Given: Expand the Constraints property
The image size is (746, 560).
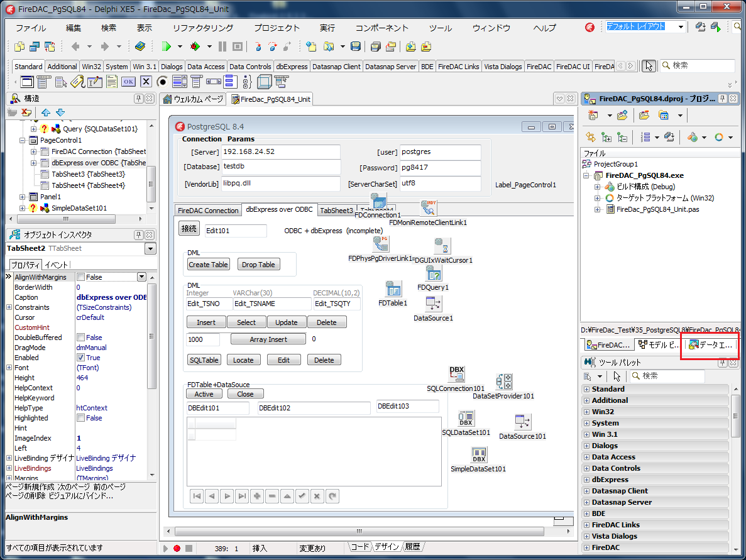Looking at the screenshot, I should (9, 307).
